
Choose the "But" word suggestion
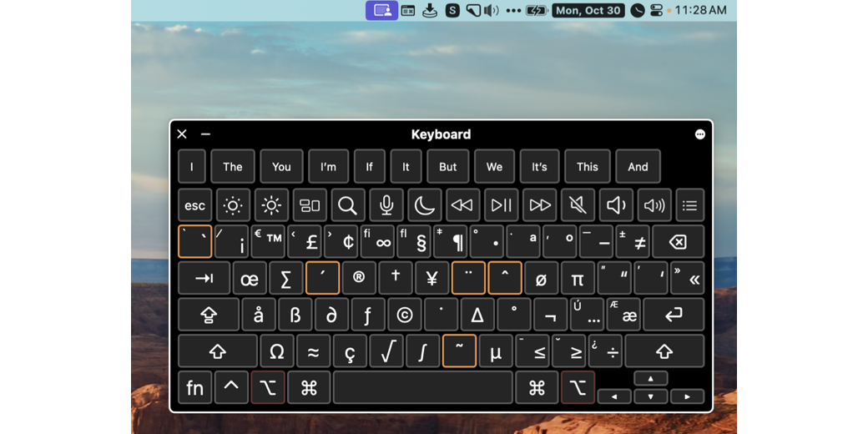pos(447,167)
